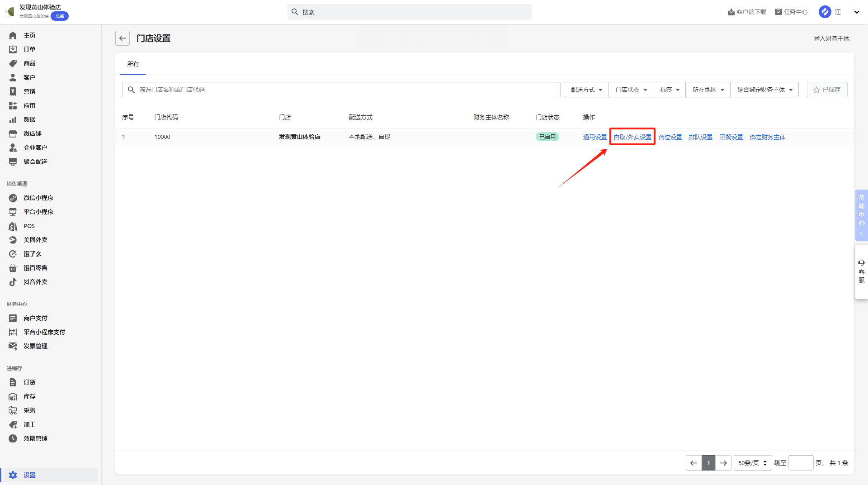
Task: Open the 饿了么 icon
Action: [13, 254]
